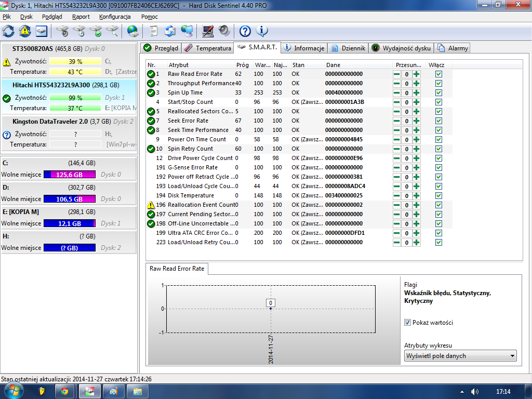Switch to the Temperatura tab
This screenshot has height=399, width=532.
click(208, 48)
